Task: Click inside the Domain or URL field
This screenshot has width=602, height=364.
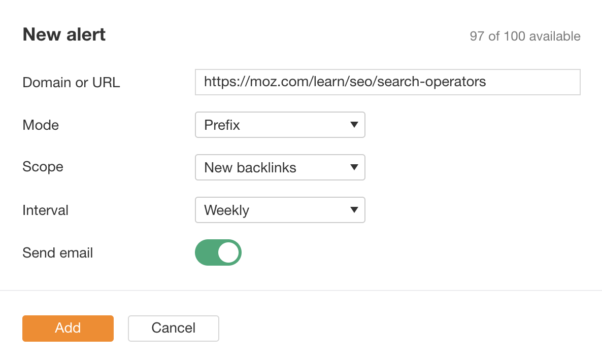Action: 387,82
